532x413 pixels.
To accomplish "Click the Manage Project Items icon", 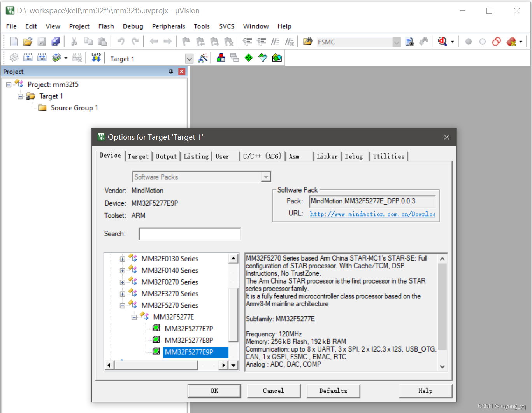I will click(221, 58).
